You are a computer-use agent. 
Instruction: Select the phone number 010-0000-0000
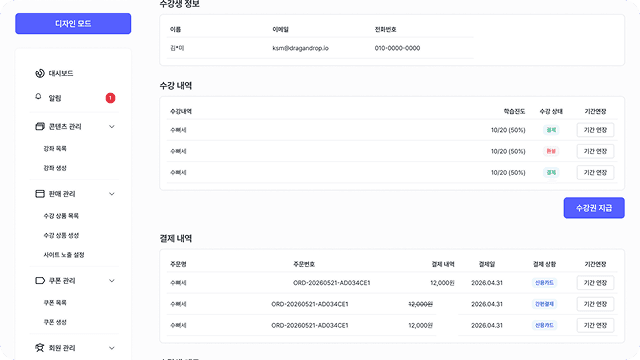[x=397, y=48]
